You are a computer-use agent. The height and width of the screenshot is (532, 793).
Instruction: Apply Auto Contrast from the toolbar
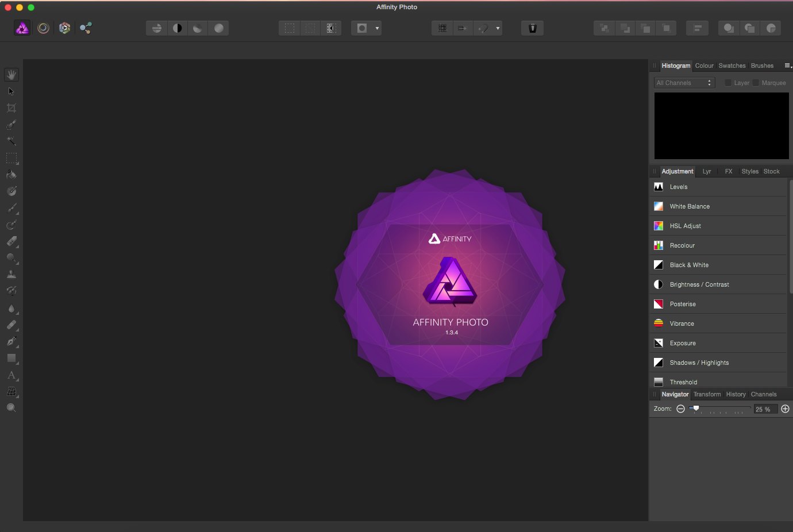[x=178, y=28]
